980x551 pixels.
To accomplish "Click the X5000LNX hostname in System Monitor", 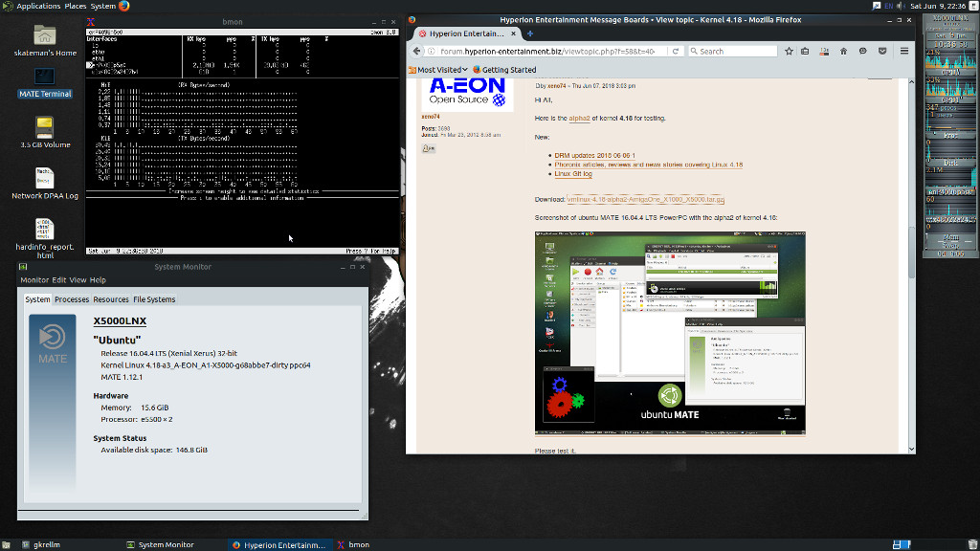I will [x=120, y=321].
